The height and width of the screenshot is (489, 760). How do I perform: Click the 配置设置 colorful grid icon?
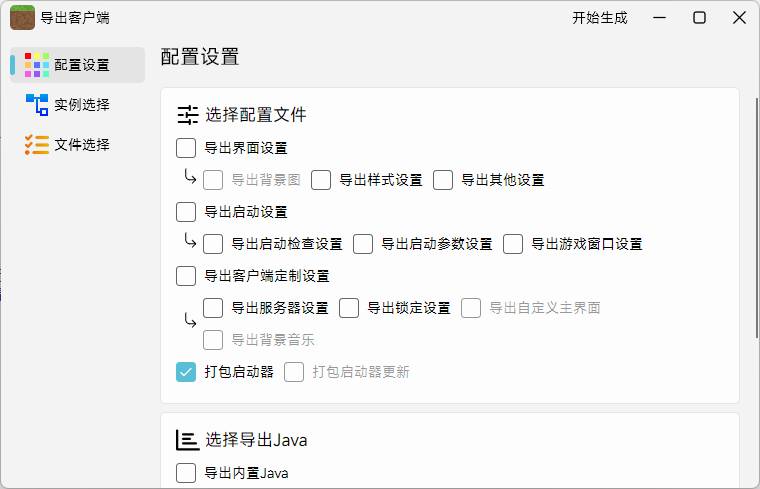37,65
